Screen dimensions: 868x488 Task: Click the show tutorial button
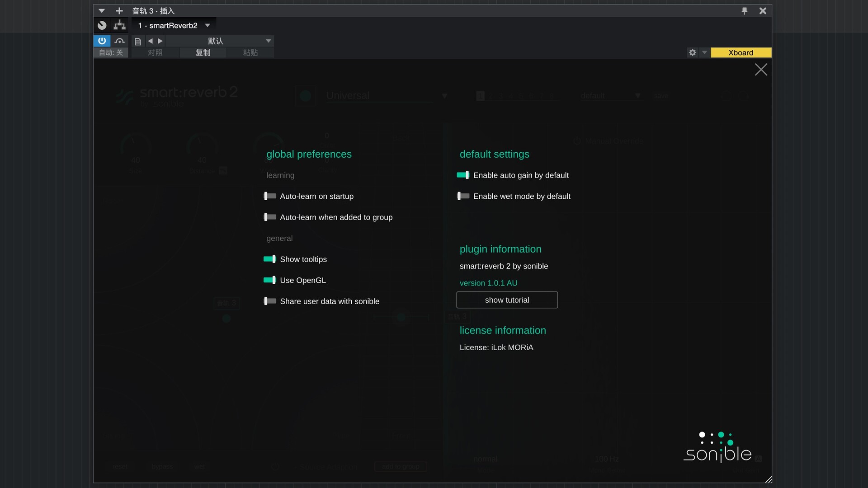pos(507,300)
